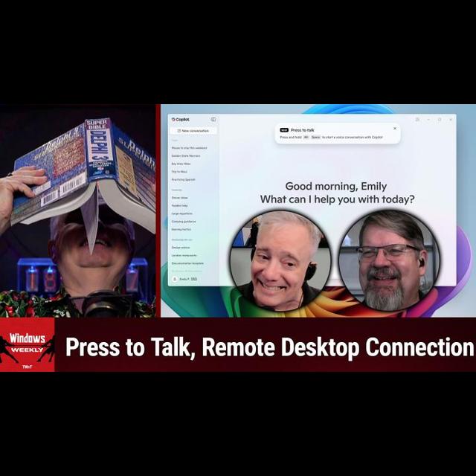Click the bearded host's circular video thumbnail

point(389,260)
